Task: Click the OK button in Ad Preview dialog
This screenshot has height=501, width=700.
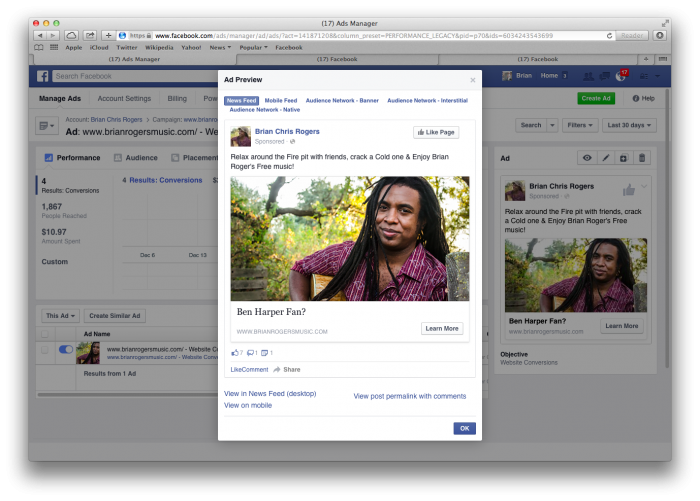Action: 464,428
